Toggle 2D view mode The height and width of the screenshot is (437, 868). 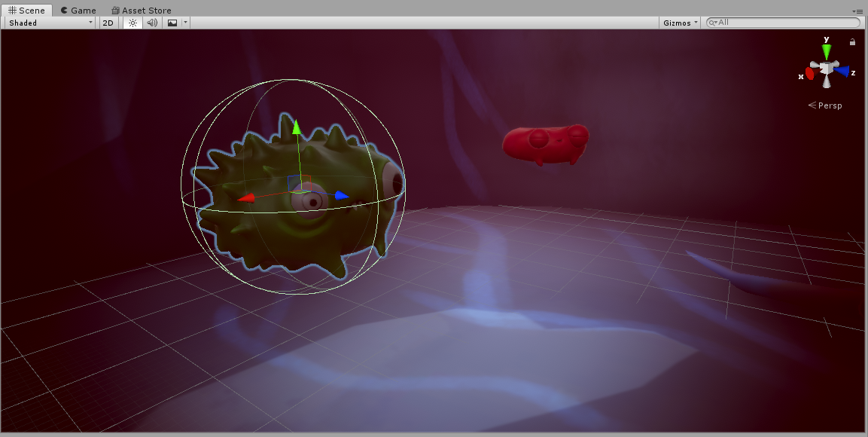(108, 23)
